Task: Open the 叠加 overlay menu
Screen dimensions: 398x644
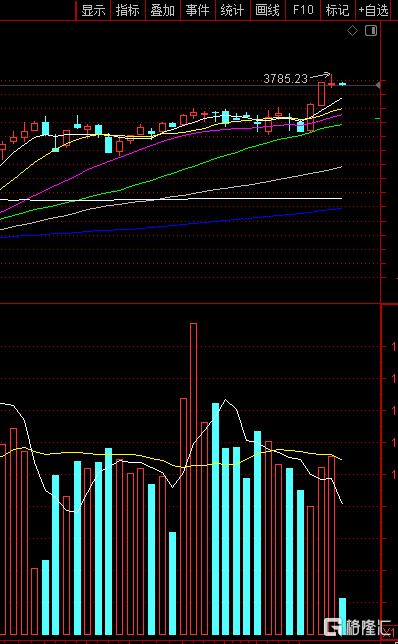Action: coord(163,10)
